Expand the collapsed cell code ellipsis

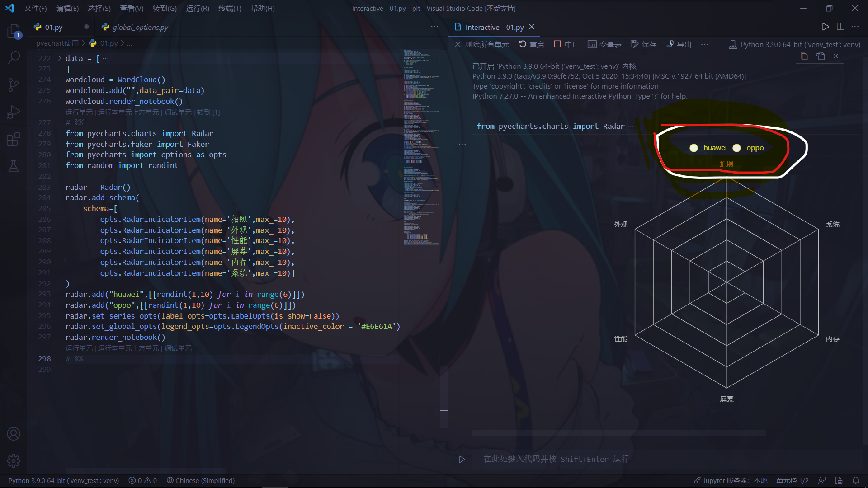[631, 127]
